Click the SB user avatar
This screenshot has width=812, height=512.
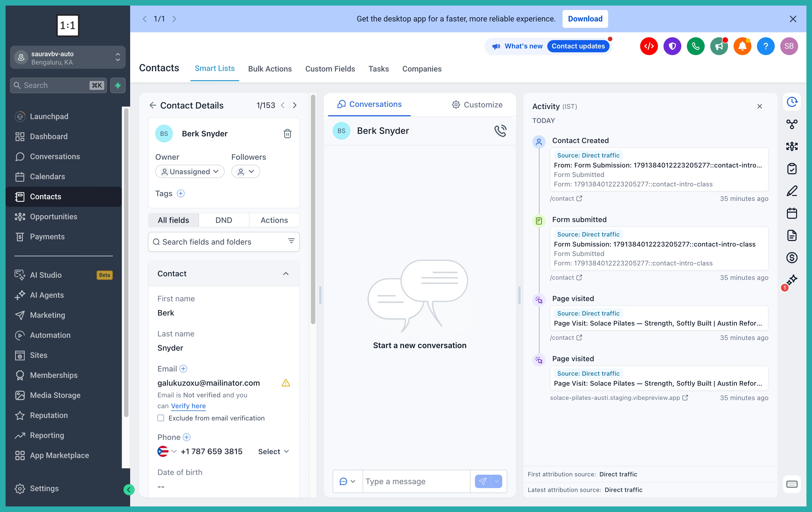click(x=789, y=46)
